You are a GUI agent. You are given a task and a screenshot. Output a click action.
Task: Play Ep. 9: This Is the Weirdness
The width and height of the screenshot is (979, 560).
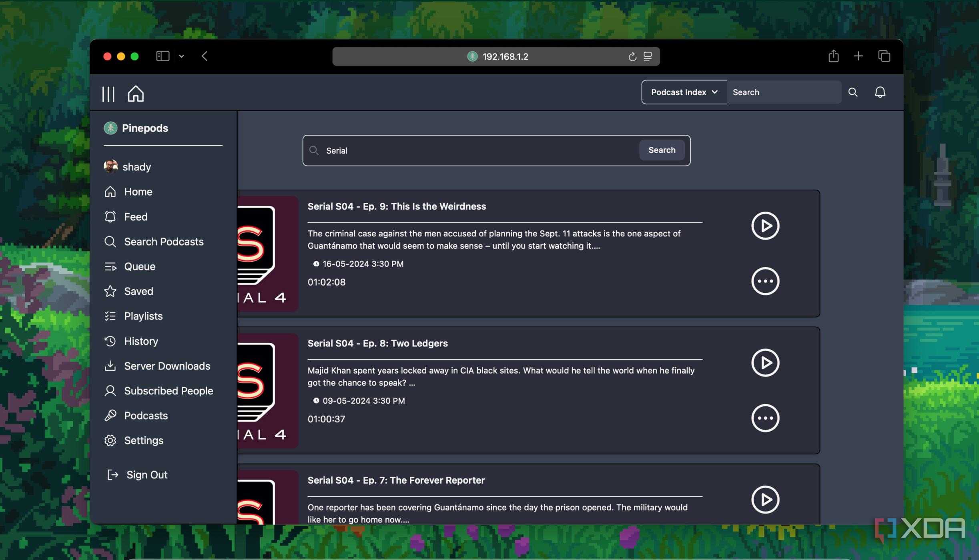coord(765,226)
